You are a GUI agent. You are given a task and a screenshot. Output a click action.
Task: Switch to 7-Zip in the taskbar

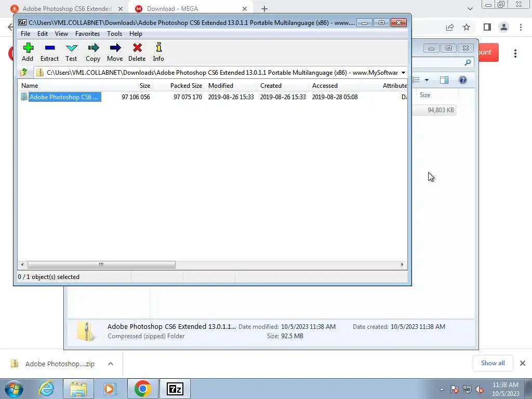click(x=175, y=389)
